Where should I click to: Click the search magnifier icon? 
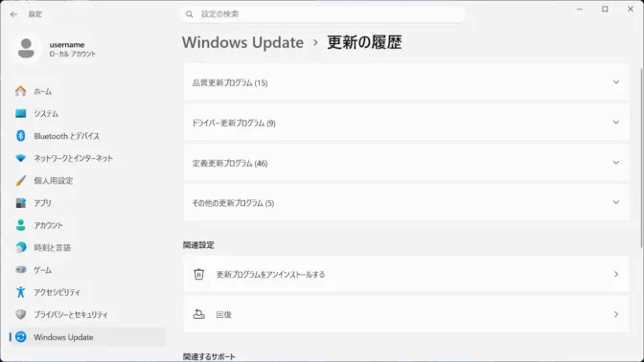pos(190,14)
